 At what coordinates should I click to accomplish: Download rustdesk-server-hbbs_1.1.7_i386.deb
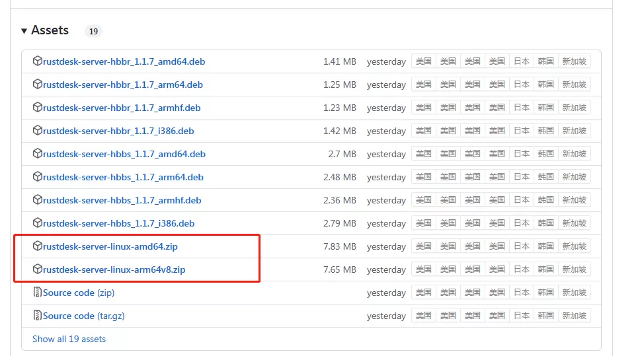click(x=119, y=223)
